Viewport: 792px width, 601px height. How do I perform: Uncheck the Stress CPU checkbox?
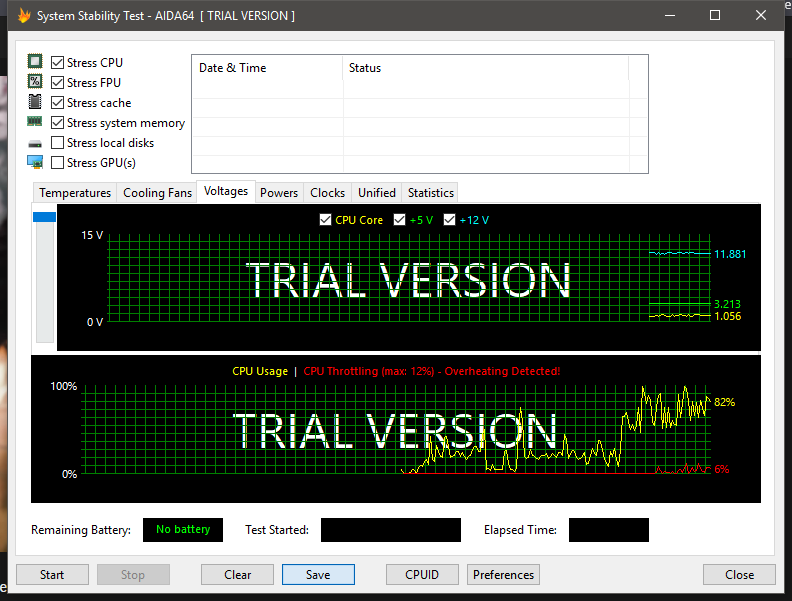[58, 63]
